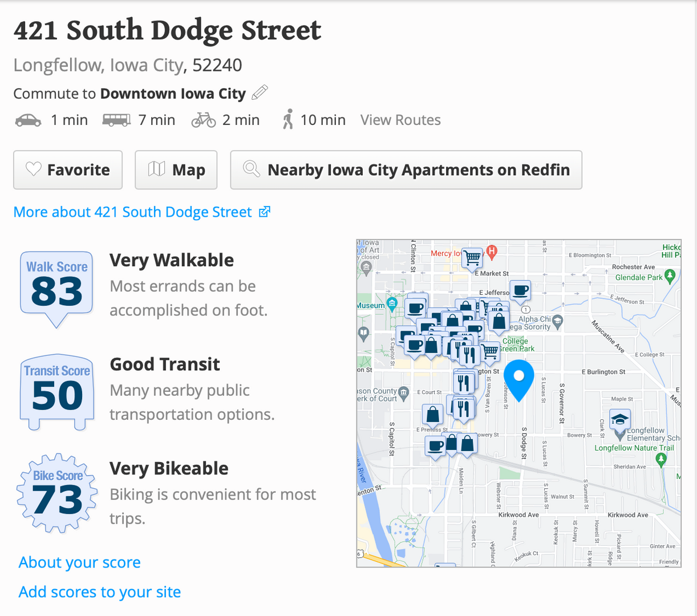
Task: Click the bicycle commute icon
Action: coord(204,120)
